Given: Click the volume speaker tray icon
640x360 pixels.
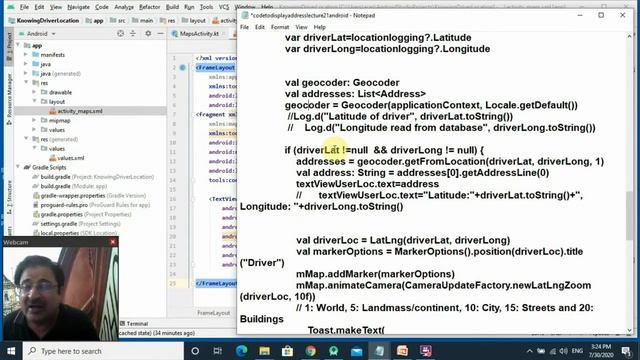Looking at the screenshot, I should [564, 351].
